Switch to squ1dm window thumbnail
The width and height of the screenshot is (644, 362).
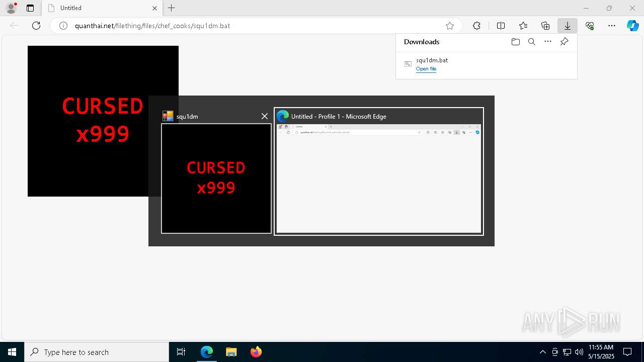[x=216, y=178]
